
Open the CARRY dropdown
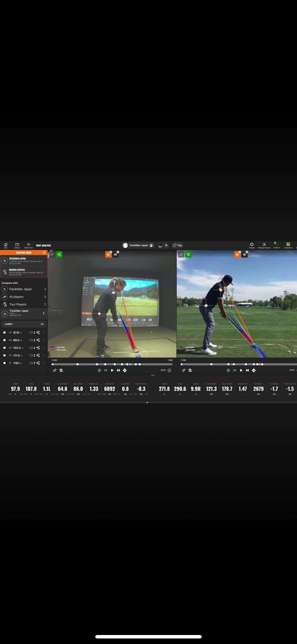pos(24,324)
